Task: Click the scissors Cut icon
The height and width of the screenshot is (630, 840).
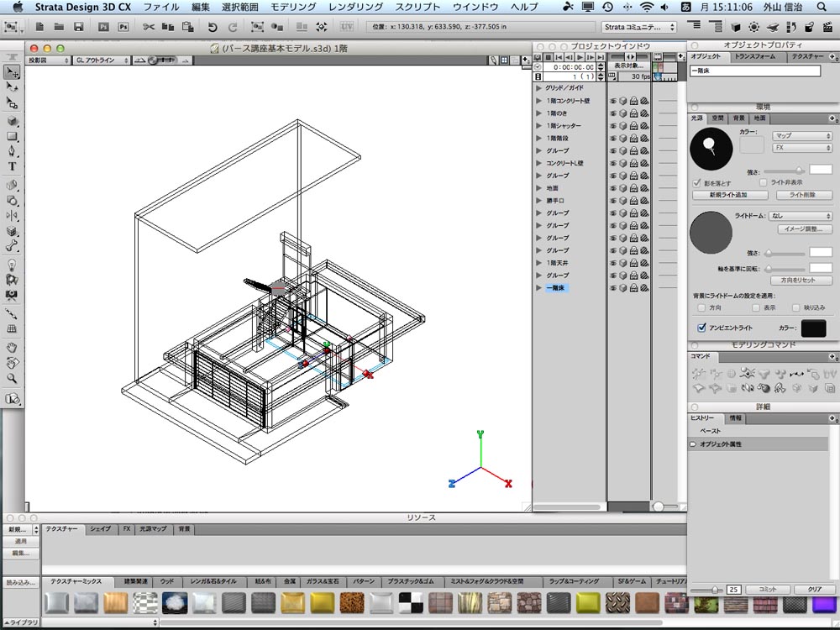Action: [x=148, y=27]
